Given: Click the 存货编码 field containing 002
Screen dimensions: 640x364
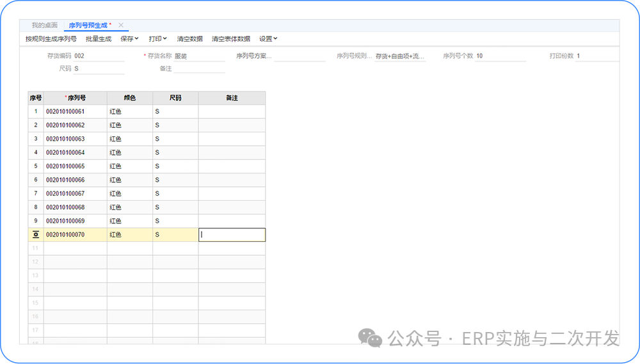Looking at the screenshot, I should click(x=99, y=56).
